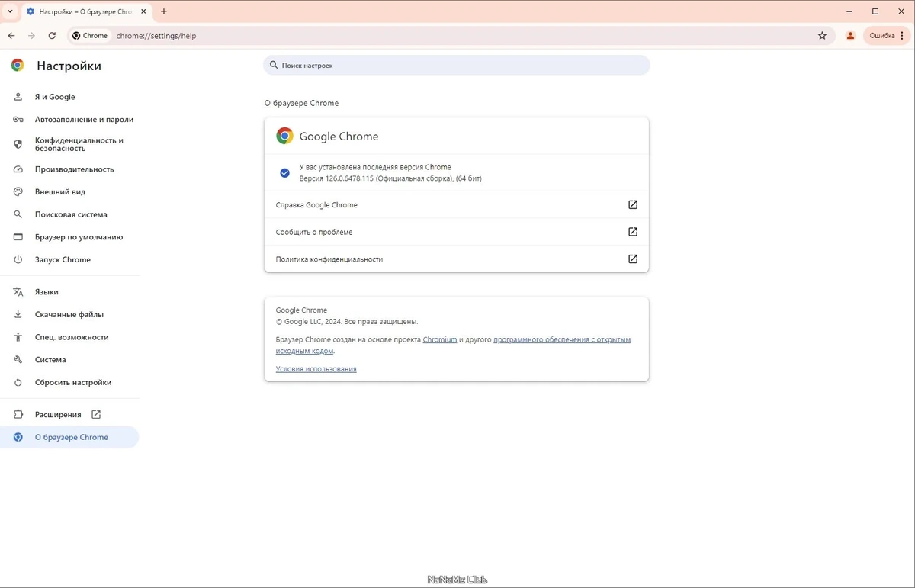Open Внешний вид section
915x588 pixels.
[69, 192]
